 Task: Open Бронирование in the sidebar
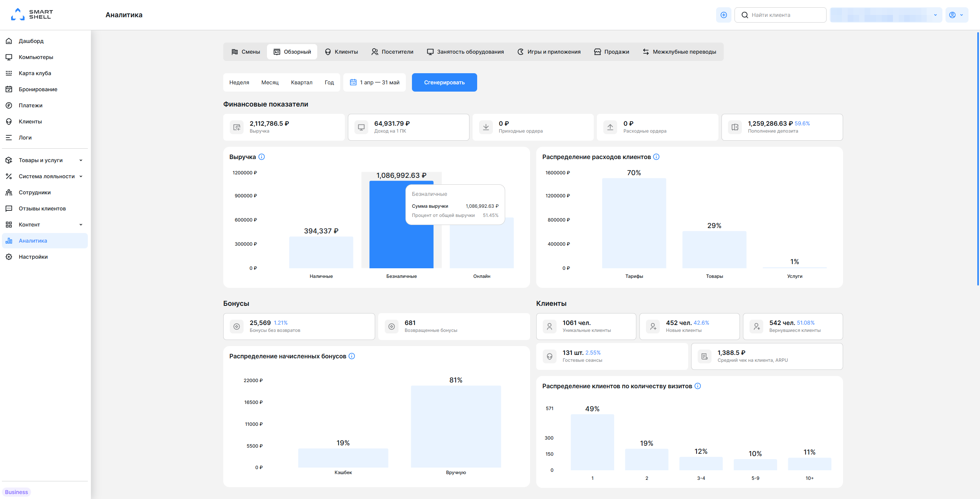tap(45, 89)
